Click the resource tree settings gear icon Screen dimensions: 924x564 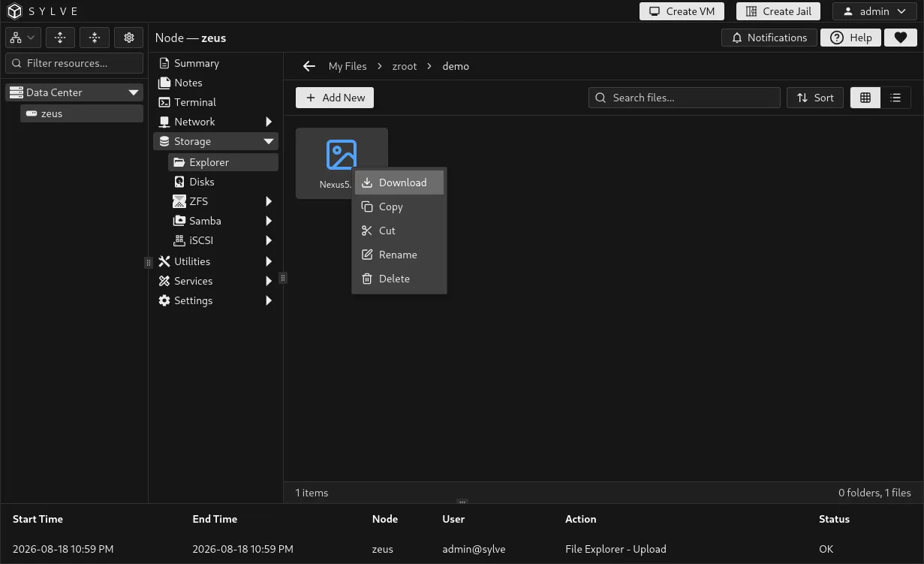coord(129,38)
